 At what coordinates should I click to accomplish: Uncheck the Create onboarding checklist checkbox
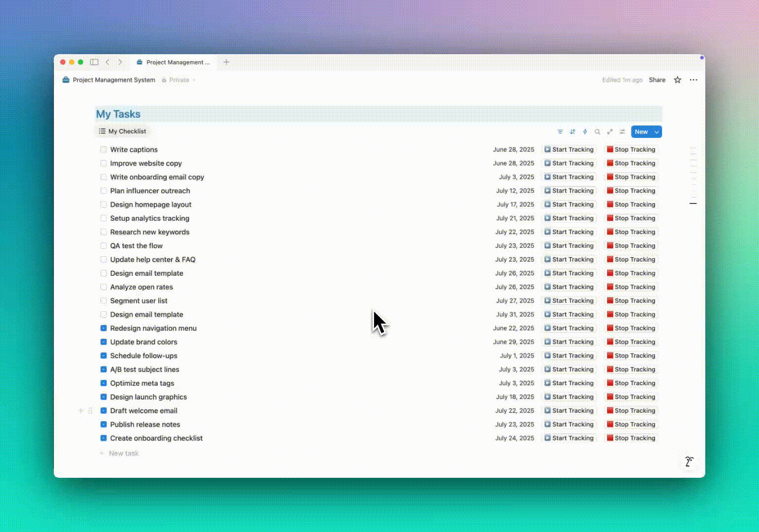coord(103,438)
